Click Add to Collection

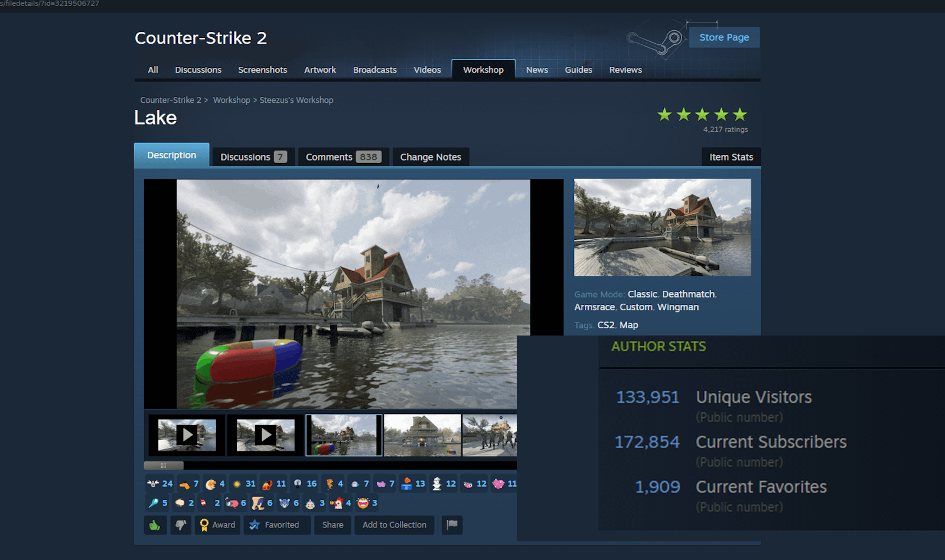pos(395,525)
